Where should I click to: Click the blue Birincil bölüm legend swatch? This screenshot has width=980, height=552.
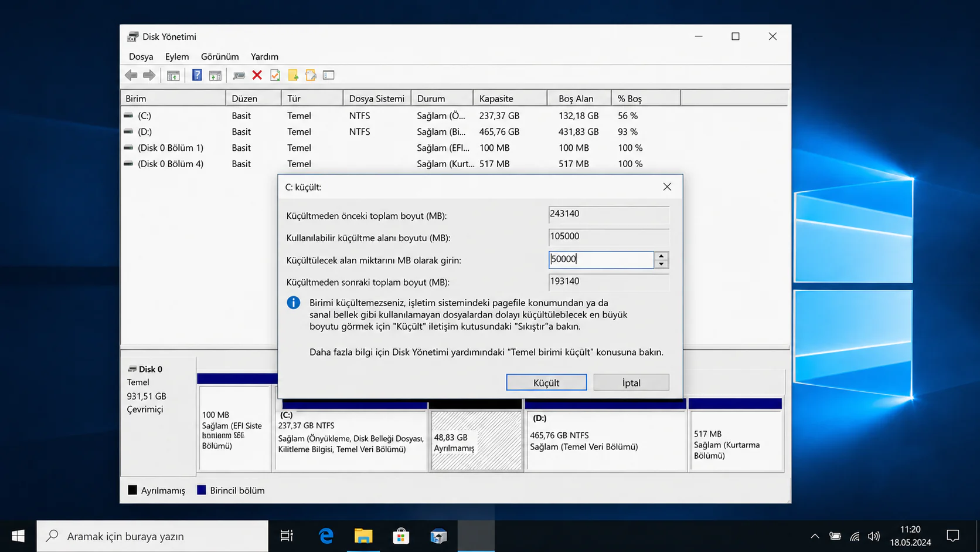click(x=202, y=490)
